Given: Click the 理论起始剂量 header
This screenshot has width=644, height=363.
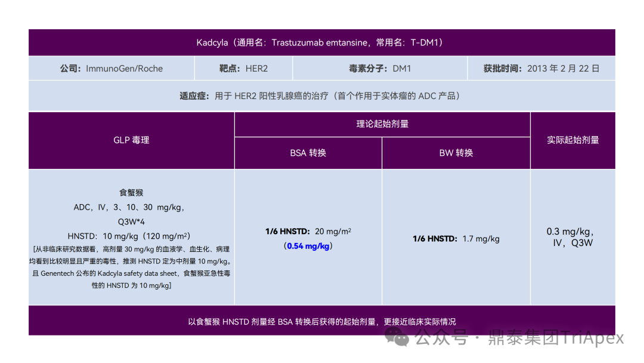Looking at the screenshot, I should coord(382,124).
